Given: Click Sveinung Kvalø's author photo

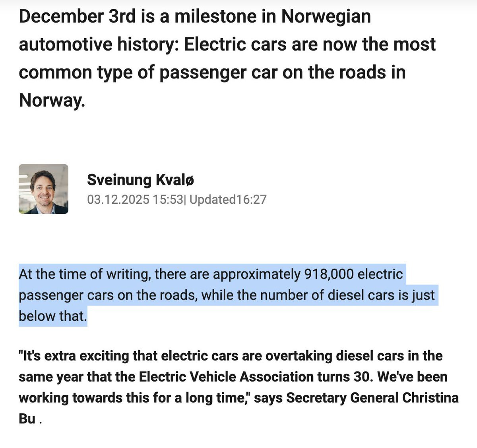Looking at the screenshot, I should pyautogui.click(x=43, y=189).
